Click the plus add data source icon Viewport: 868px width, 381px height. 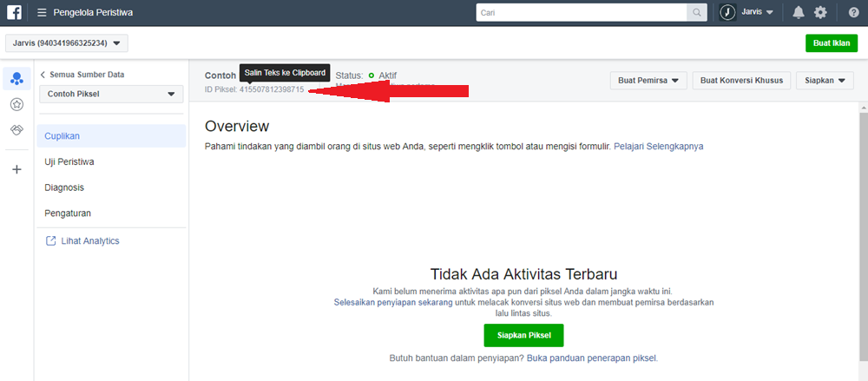pos(16,169)
